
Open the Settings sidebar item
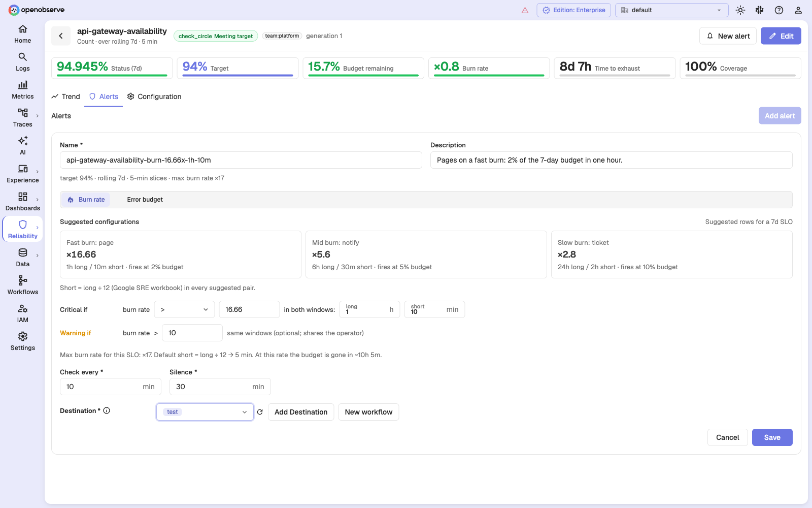22,341
